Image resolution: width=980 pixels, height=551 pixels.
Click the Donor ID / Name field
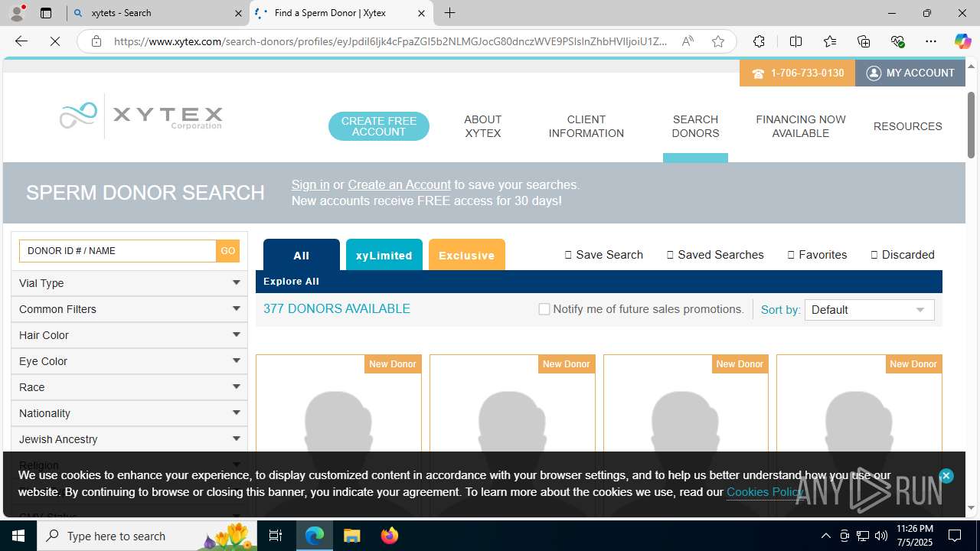[x=118, y=251]
